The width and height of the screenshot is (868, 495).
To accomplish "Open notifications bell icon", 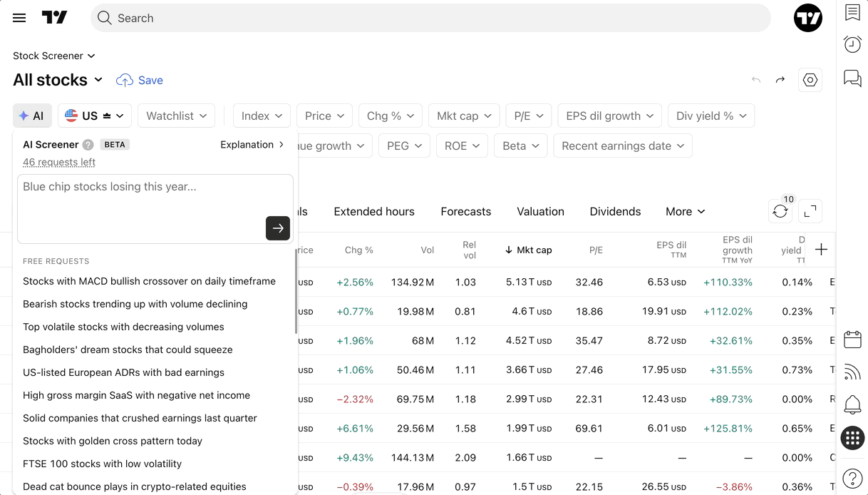I will click(x=852, y=404).
